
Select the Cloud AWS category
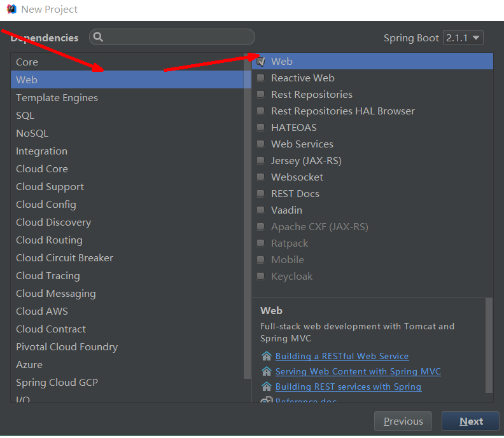tap(127, 311)
